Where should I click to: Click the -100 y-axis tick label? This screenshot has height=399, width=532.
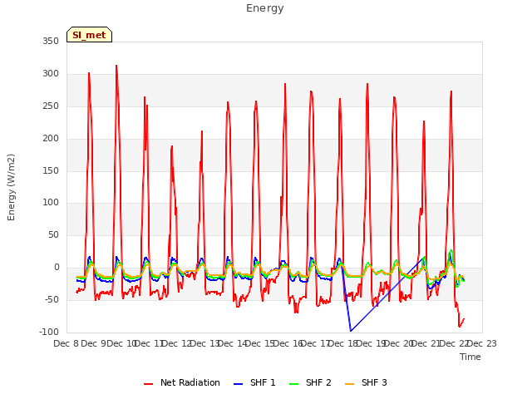click(49, 332)
